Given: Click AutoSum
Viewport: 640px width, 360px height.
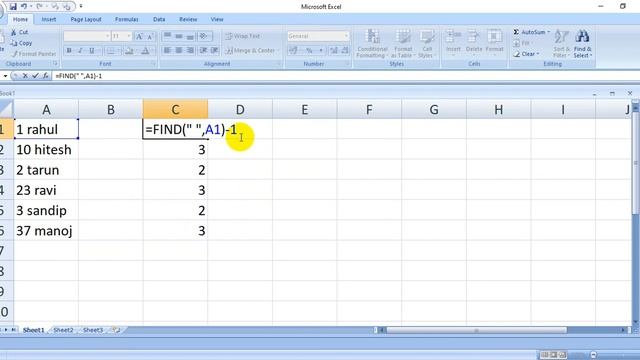Looking at the screenshot, I should 532,32.
